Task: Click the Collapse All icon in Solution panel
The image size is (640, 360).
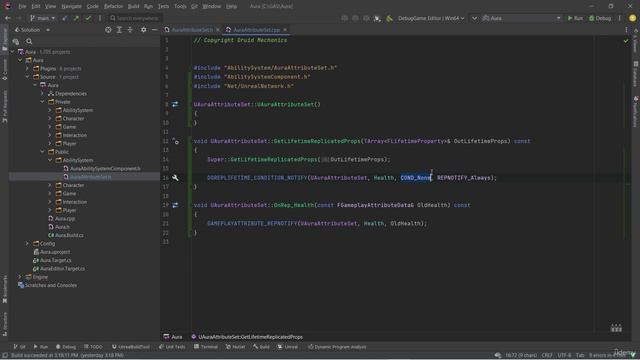Action: tap(130, 30)
